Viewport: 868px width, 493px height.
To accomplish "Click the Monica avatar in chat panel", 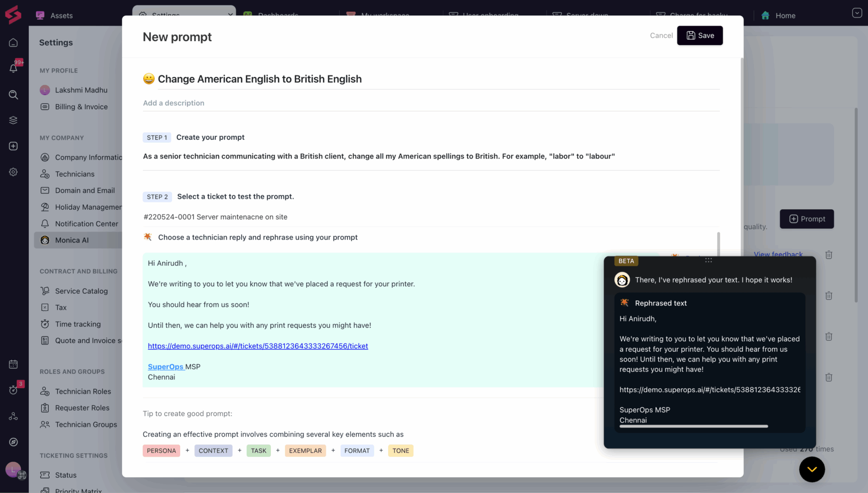I will (622, 280).
